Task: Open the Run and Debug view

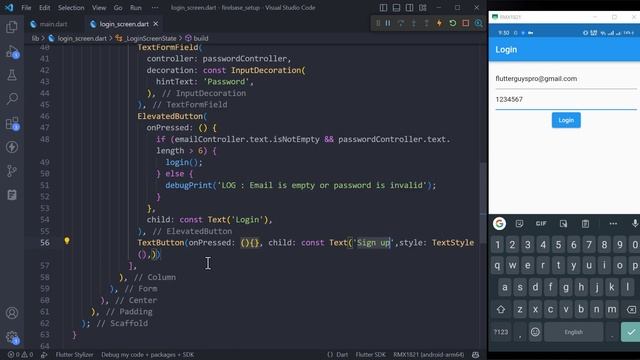Action: click(12, 52)
